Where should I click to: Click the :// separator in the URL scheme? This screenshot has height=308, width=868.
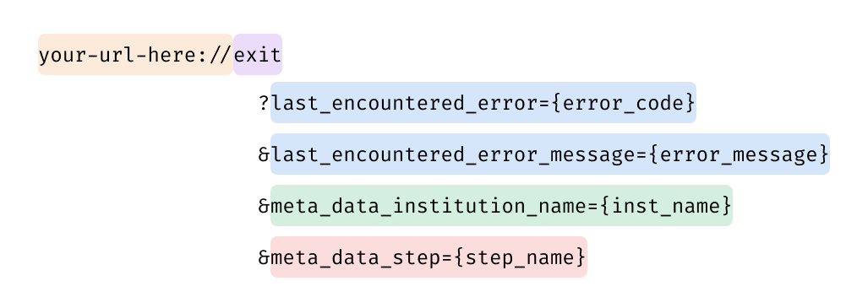pos(214,55)
